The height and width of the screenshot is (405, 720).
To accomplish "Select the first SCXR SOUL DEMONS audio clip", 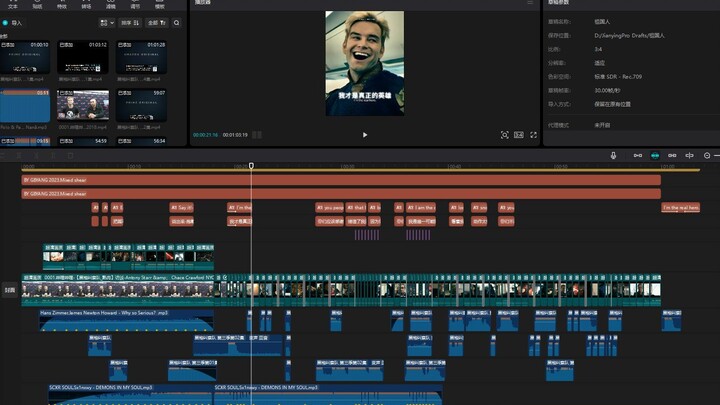I will [131, 395].
